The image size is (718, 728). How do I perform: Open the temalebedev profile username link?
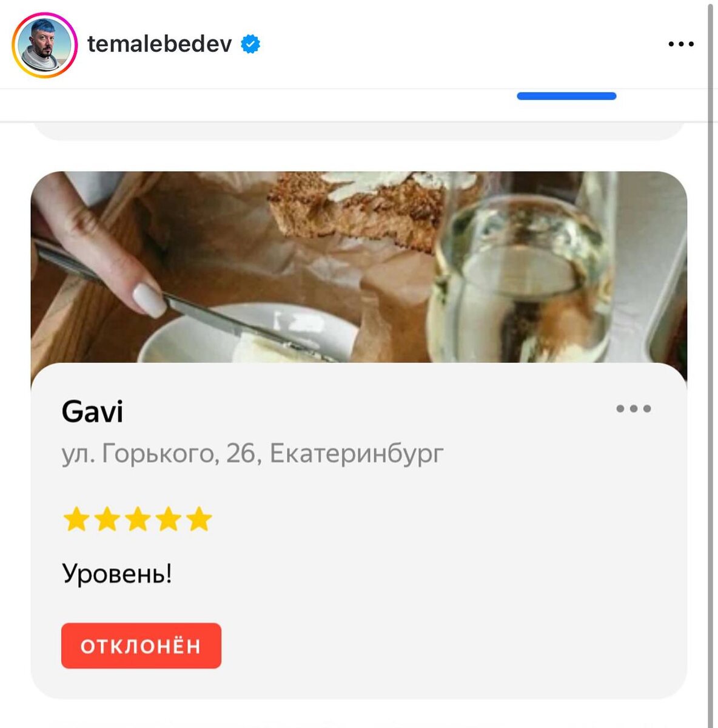point(159,44)
